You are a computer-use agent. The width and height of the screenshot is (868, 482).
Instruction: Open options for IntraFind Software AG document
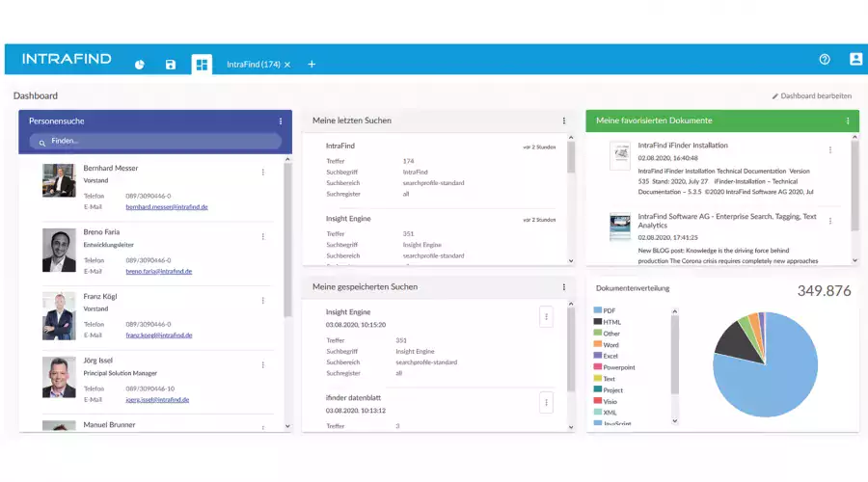[x=830, y=221]
